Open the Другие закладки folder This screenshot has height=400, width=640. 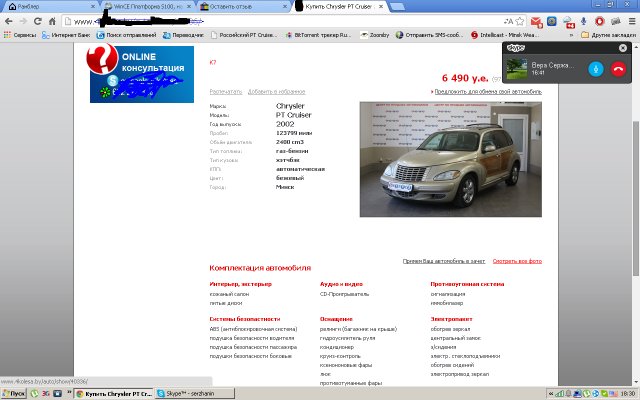click(608, 35)
